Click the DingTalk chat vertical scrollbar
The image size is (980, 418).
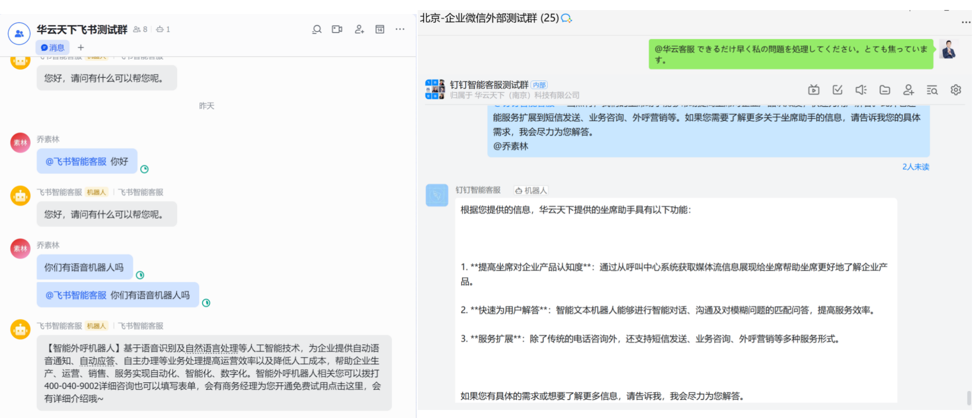click(969, 397)
